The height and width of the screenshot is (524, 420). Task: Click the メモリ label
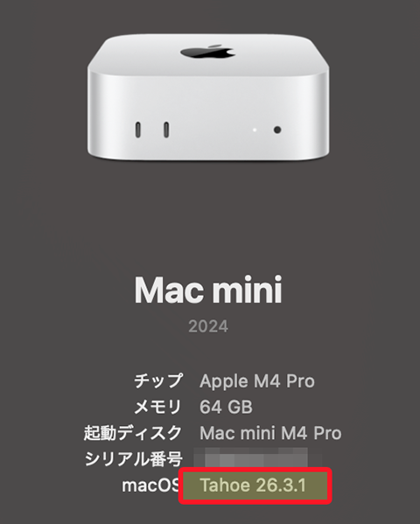point(158,407)
